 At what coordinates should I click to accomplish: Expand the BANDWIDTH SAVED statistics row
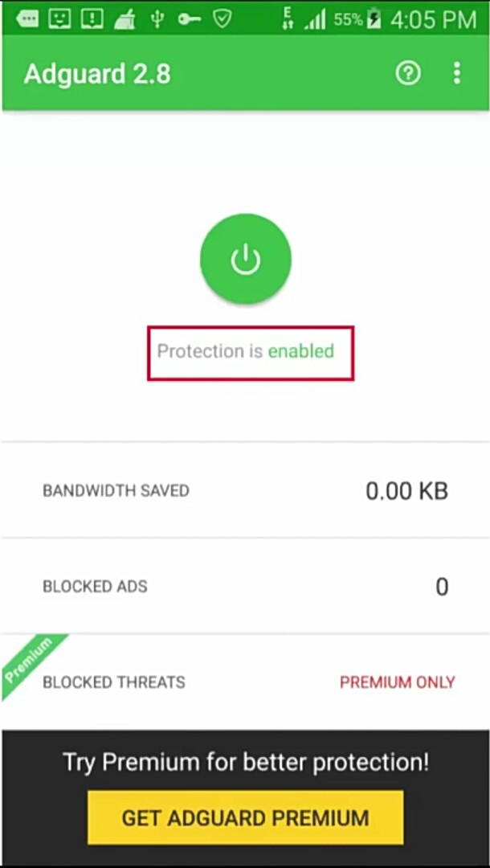click(x=245, y=490)
